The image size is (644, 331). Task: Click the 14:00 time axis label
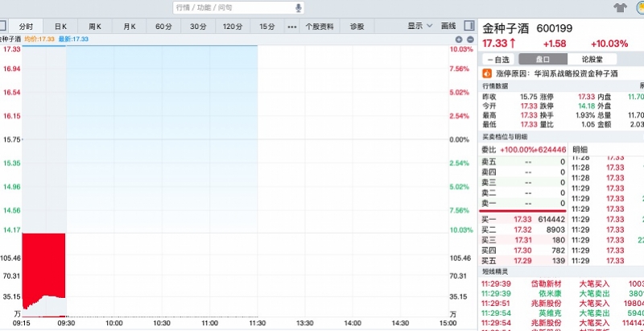point(353,324)
